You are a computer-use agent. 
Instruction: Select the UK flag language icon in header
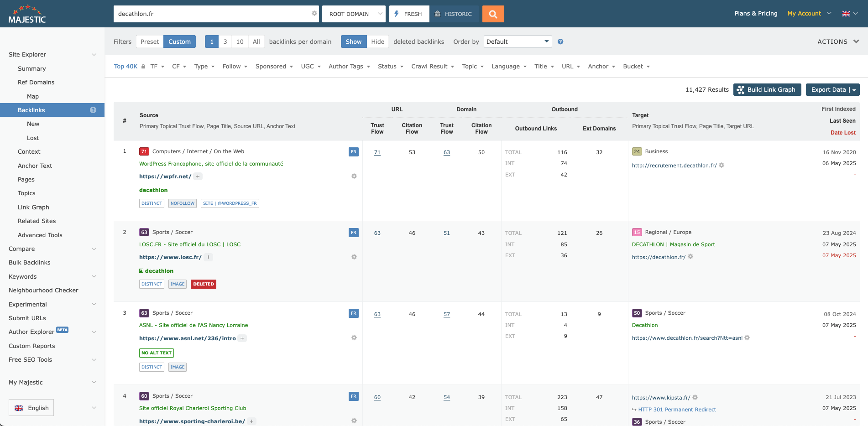click(846, 14)
